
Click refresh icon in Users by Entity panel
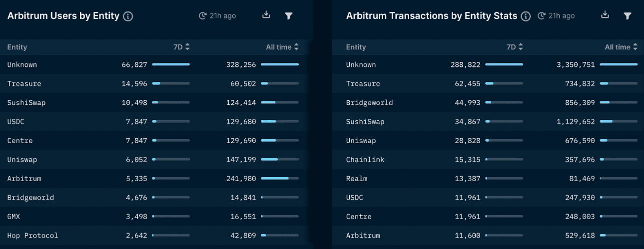pyautogui.click(x=202, y=16)
